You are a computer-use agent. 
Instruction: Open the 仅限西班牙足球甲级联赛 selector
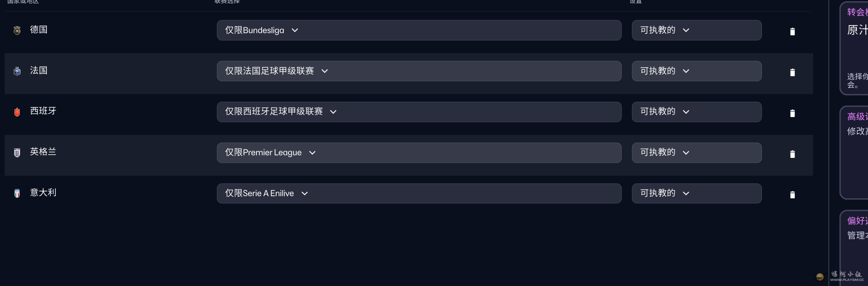(x=419, y=112)
